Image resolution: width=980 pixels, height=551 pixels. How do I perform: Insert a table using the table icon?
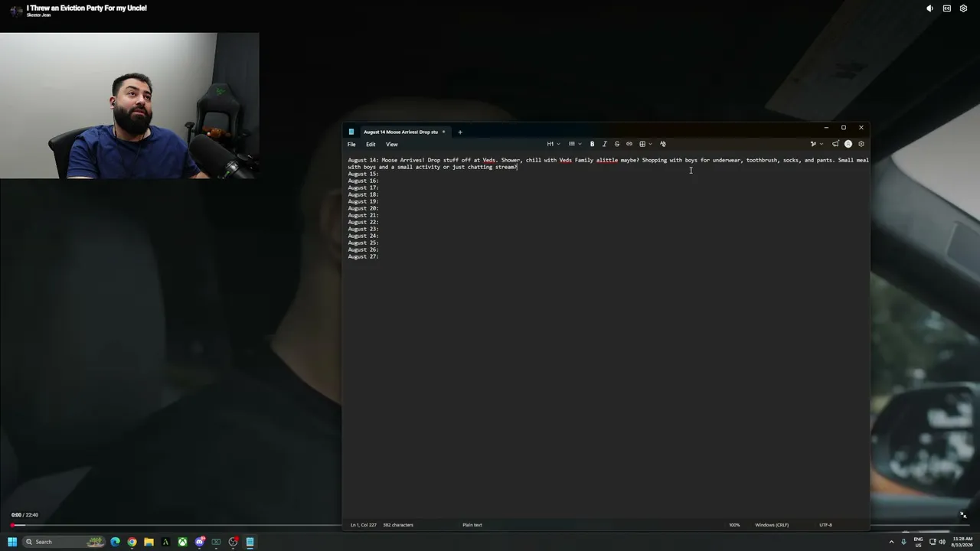click(x=642, y=144)
